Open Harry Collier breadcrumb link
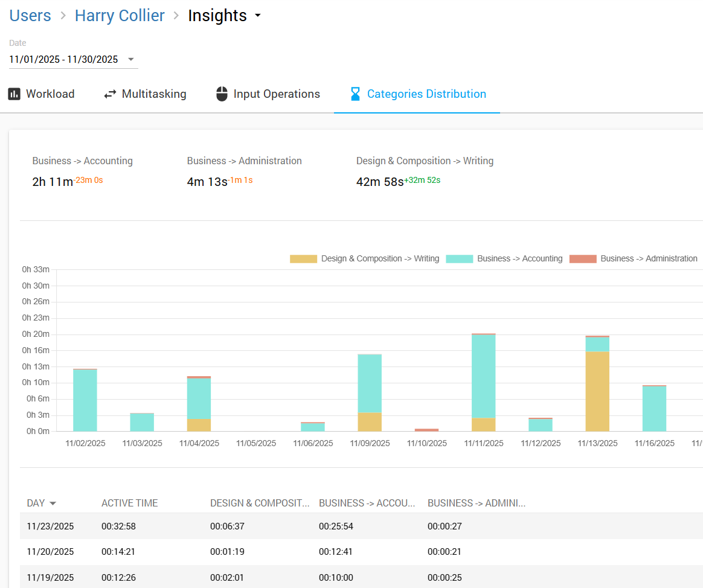The width and height of the screenshot is (703, 588). pos(120,16)
